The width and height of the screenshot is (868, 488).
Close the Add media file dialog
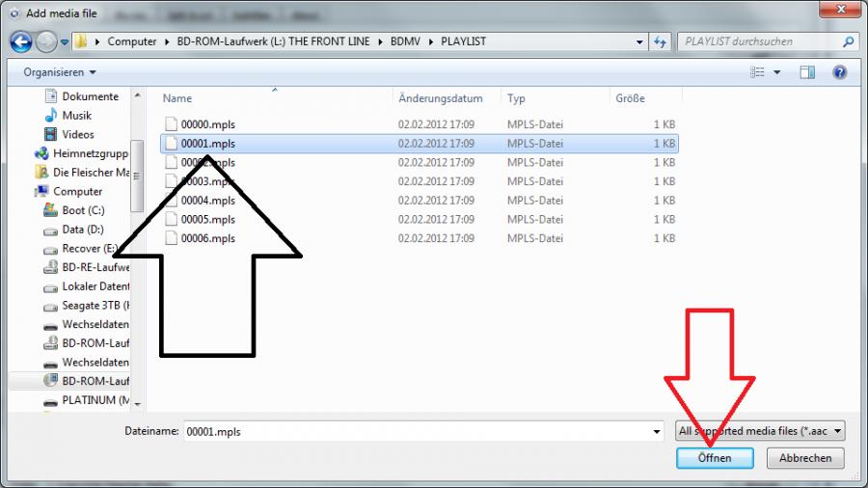(x=840, y=9)
